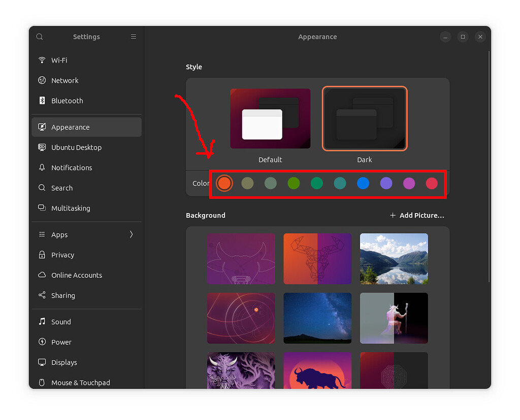
Task: Click the Sharing icon in the sidebar
Action: (42, 295)
